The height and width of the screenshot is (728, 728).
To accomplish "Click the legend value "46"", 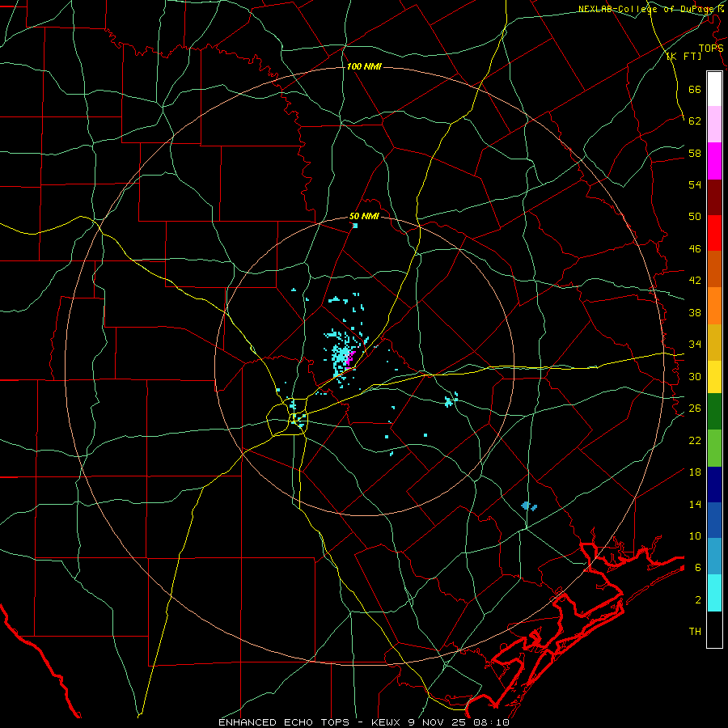I will 695,249.
